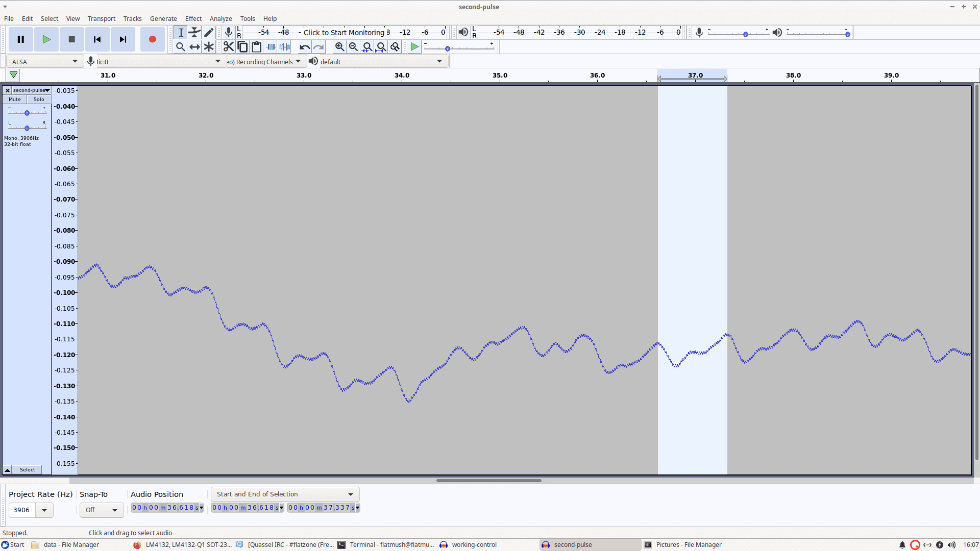Choose the Selection (I-beam) tool
Screen dimensions: 980x551
click(x=181, y=33)
